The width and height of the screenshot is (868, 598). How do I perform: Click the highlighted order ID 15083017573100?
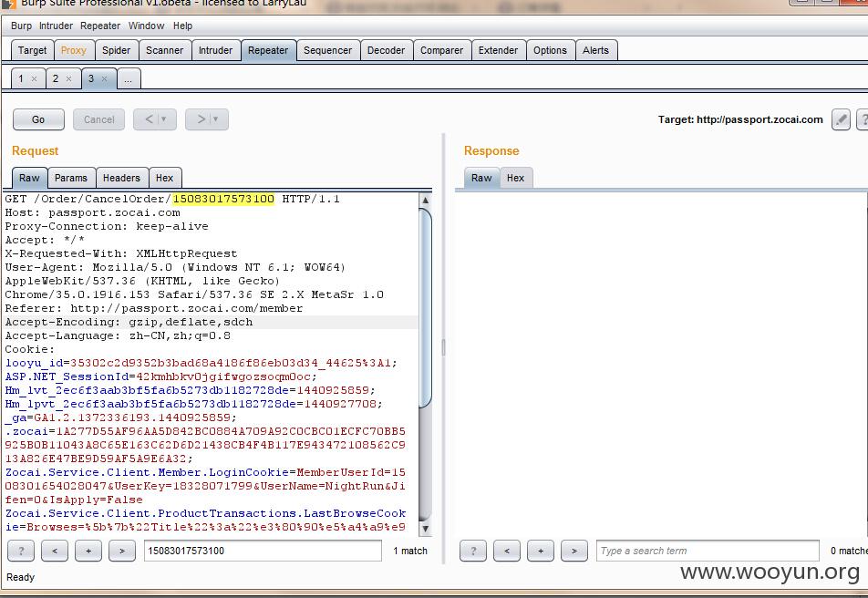223,199
